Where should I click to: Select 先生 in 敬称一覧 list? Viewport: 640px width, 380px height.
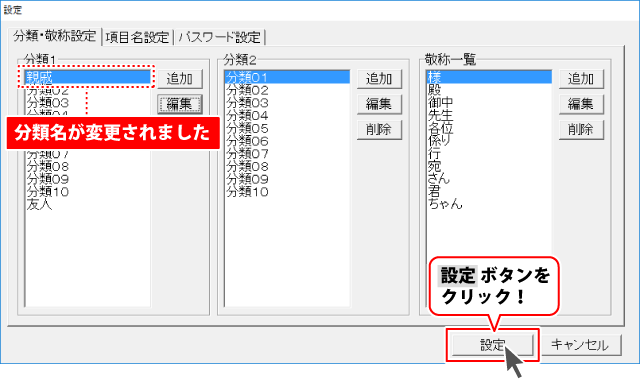click(x=489, y=116)
